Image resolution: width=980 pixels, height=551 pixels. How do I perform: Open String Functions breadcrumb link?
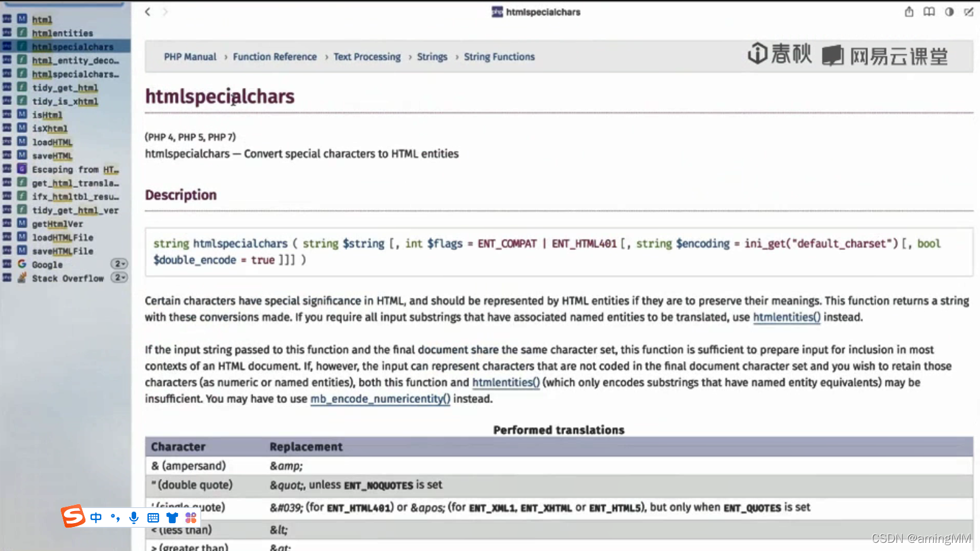(x=499, y=56)
